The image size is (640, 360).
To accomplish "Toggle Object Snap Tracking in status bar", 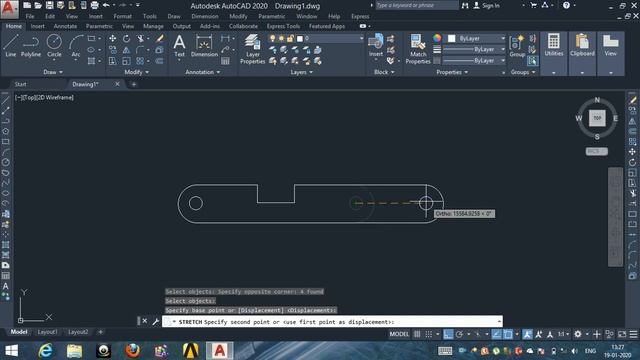I will click(x=496, y=334).
